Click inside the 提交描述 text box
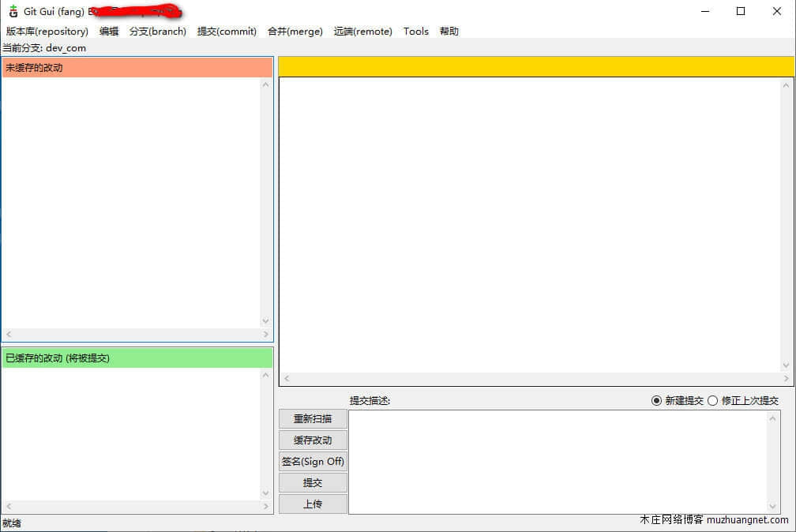This screenshot has width=796, height=532. click(x=557, y=462)
